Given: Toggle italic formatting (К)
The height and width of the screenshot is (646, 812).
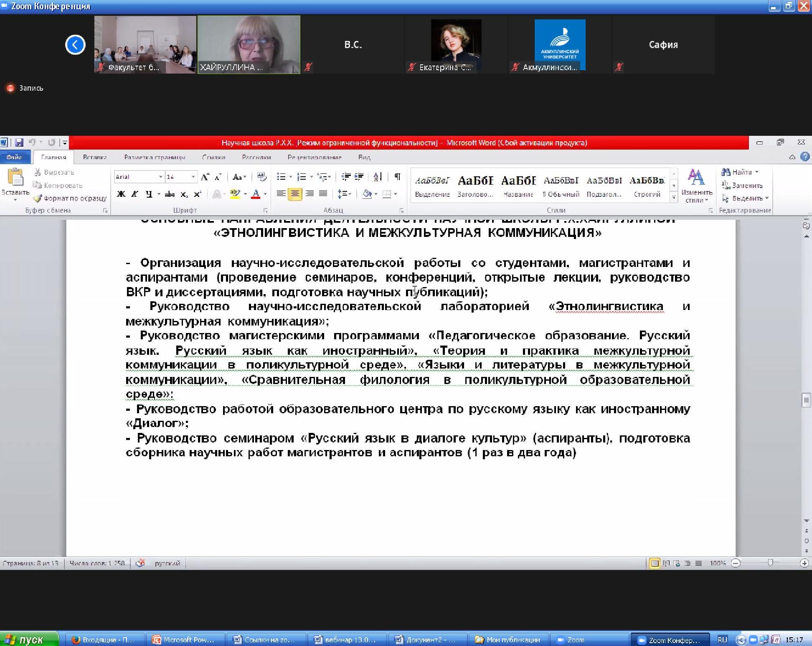Looking at the screenshot, I should coord(134,194).
